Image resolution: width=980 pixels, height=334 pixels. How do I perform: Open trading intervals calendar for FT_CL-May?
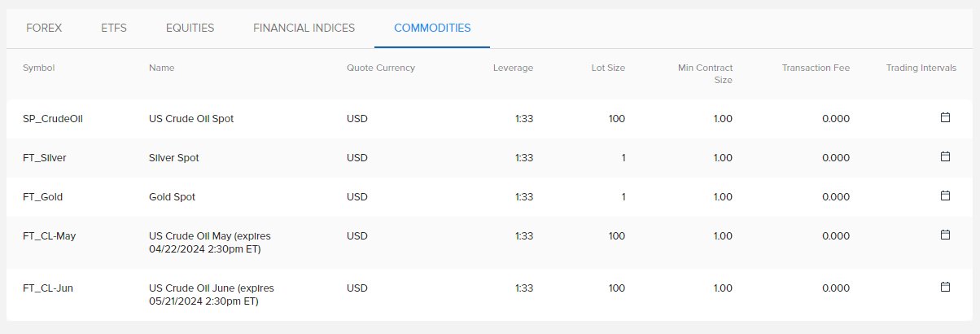[x=945, y=235]
